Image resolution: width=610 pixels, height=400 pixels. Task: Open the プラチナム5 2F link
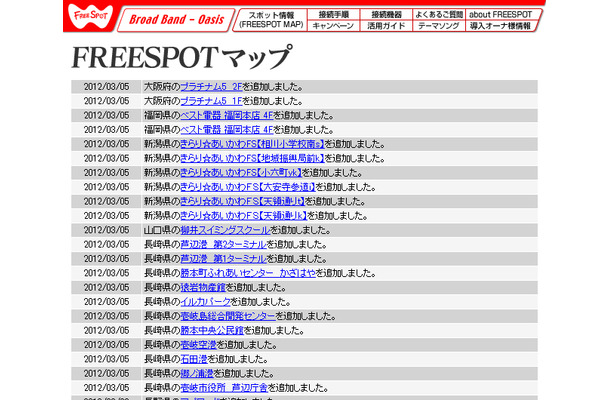click(x=211, y=86)
